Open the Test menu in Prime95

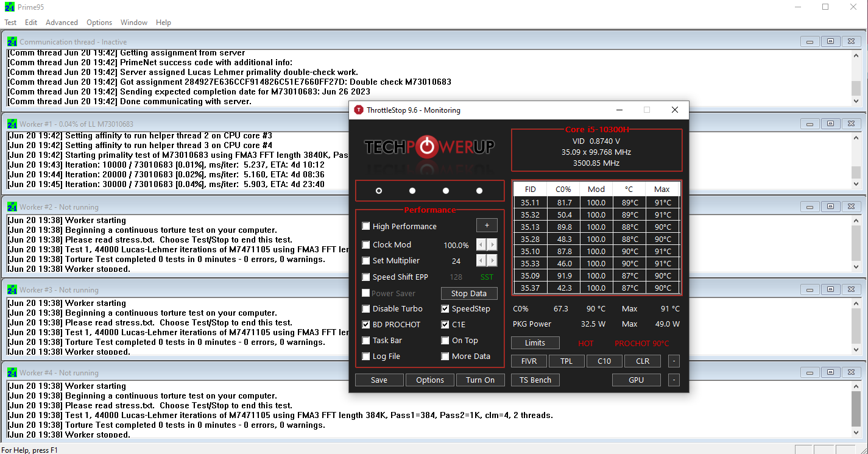[10, 23]
